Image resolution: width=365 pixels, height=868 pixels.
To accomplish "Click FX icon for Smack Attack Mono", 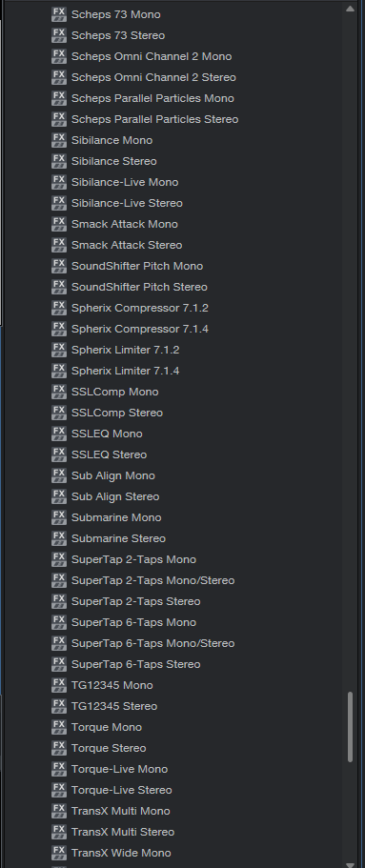I will coord(59,224).
